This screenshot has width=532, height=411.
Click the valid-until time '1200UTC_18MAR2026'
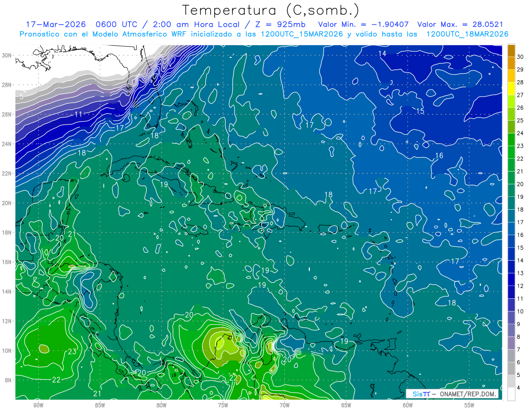pyautogui.click(x=467, y=34)
